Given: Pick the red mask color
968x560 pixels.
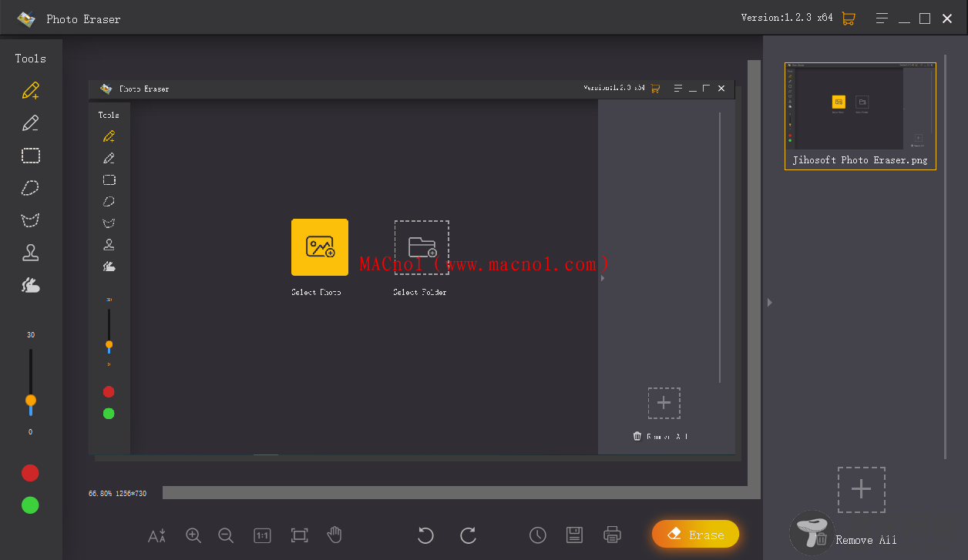Looking at the screenshot, I should 30,473.
